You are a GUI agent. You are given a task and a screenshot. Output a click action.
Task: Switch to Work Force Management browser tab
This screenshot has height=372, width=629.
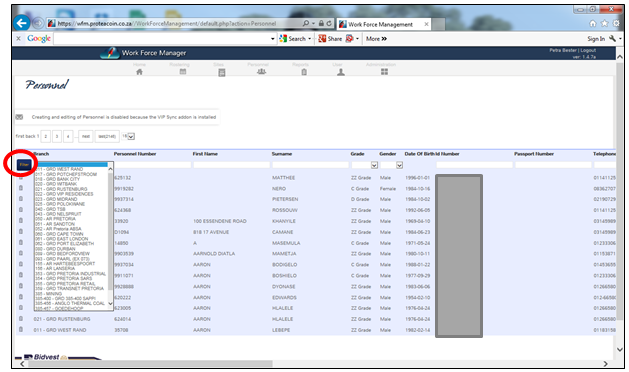(x=384, y=24)
